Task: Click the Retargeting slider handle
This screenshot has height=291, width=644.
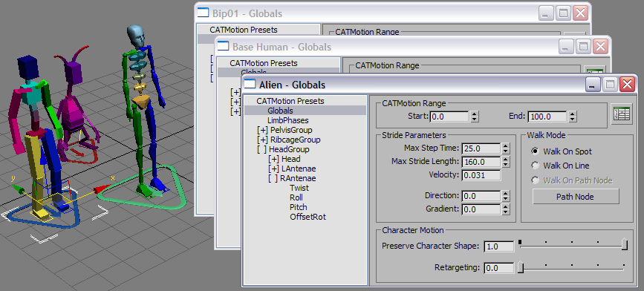Action: 521,267
